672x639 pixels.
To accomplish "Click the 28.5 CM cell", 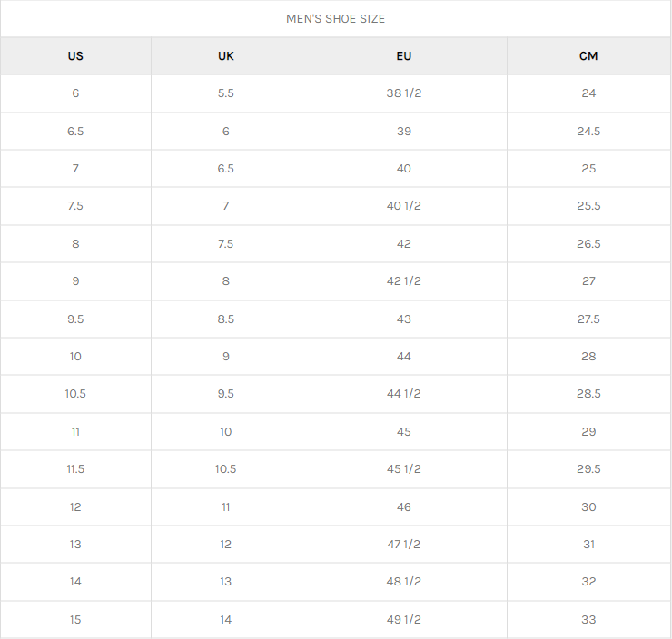I will pos(588,394).
